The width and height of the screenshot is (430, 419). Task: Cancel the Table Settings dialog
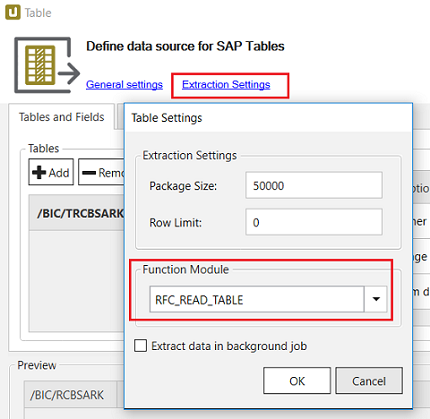[x=369, y=381]
